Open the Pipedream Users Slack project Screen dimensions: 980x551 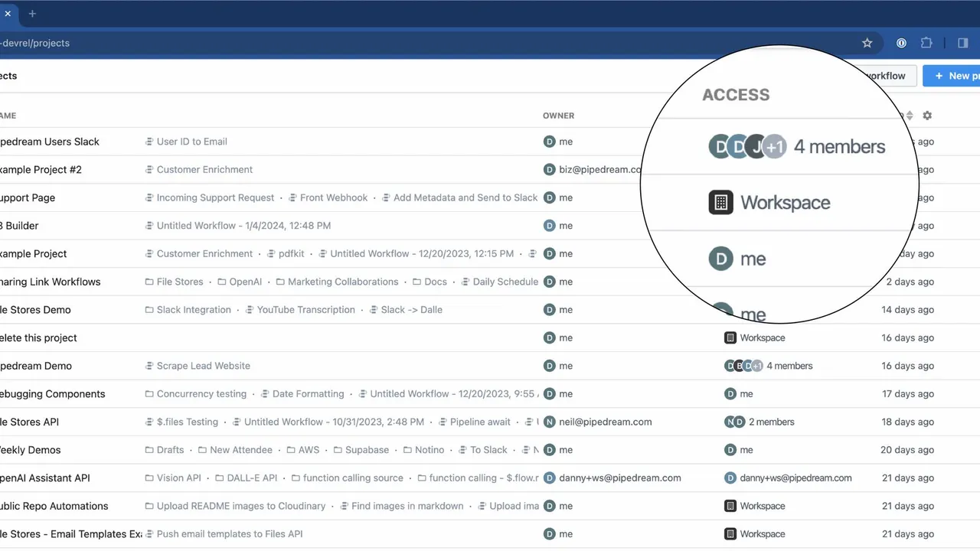click(x=50, y=142)
